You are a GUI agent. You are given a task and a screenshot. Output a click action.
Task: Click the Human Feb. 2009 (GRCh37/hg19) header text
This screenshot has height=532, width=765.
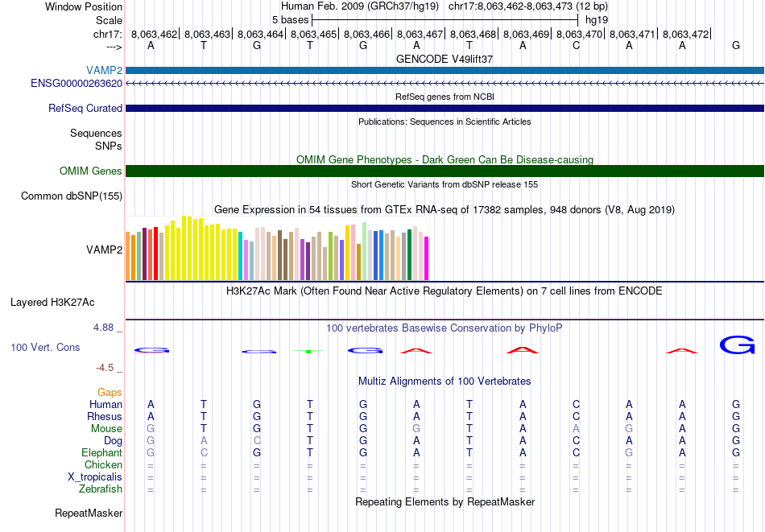[x=360, y=6]
